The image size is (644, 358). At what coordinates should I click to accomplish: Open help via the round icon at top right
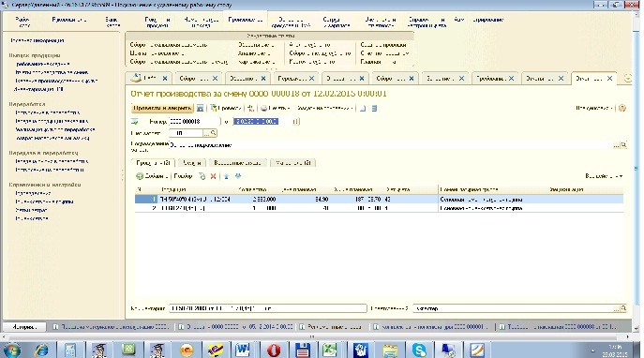(x=622, y=108)
